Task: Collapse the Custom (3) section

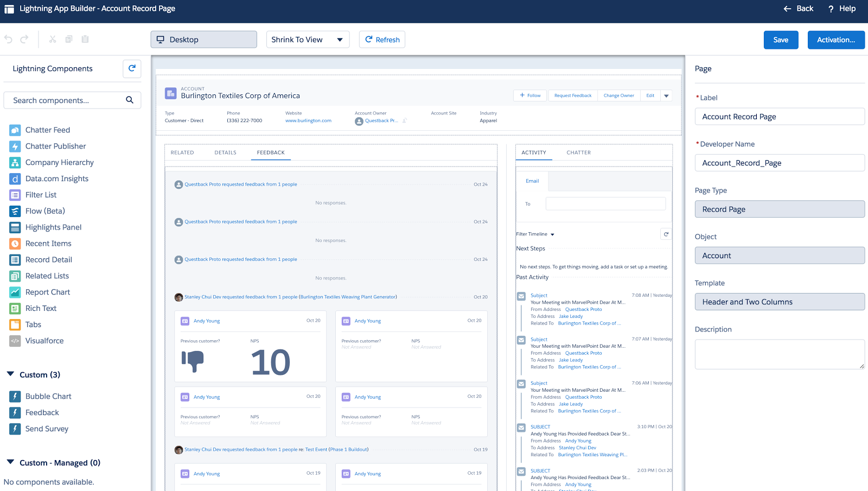Action: click(10, 374)
